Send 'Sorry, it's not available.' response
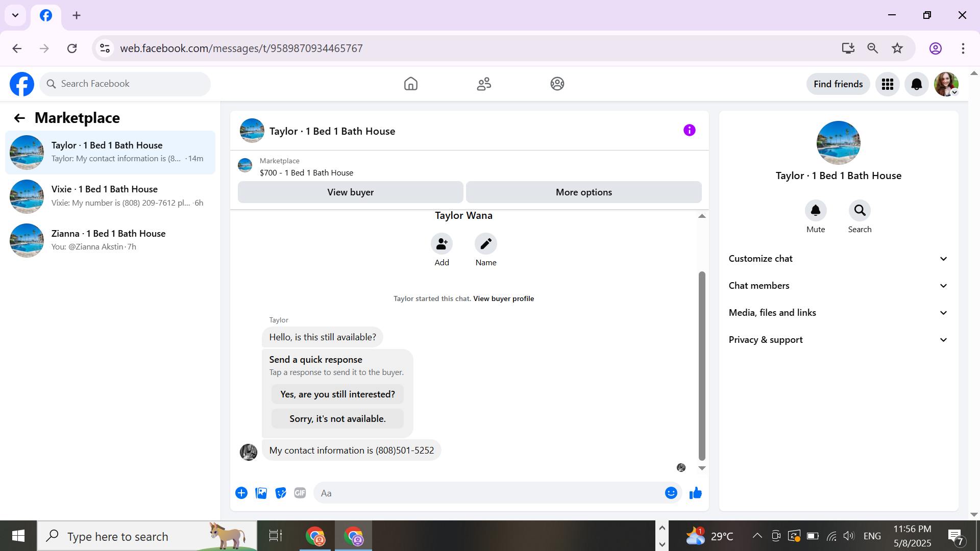This screenshot has width=980, height=551. tap(337, 419)
